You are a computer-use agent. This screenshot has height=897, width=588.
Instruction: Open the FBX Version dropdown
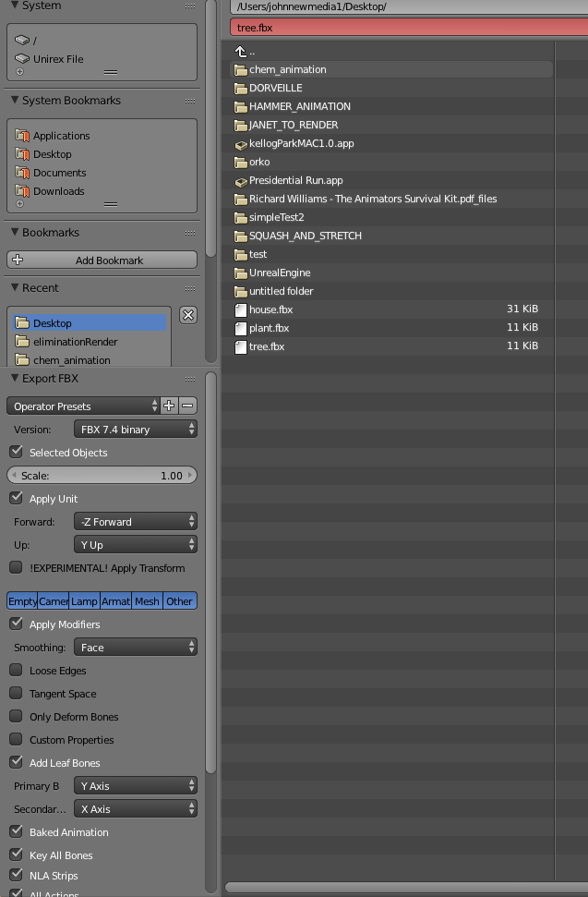pos(135,430)
